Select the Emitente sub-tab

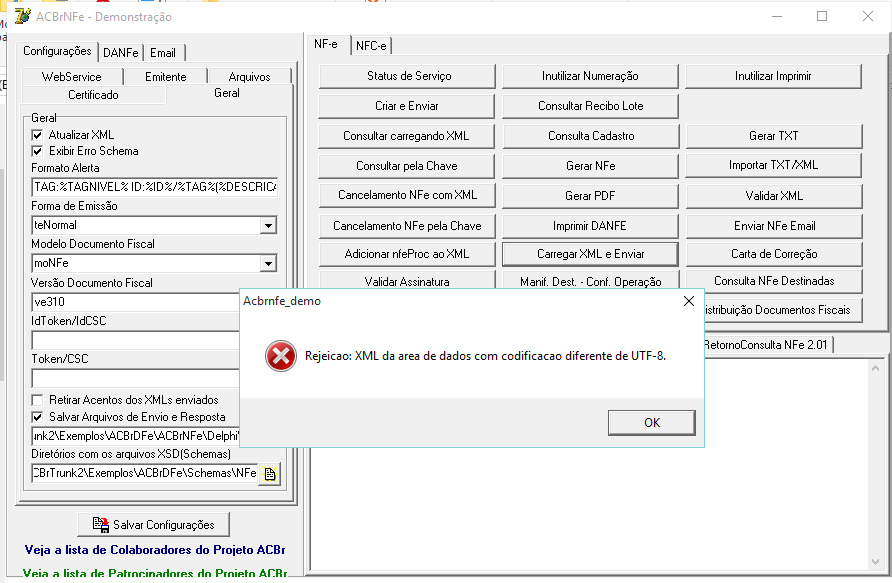[x=166, y=77]
